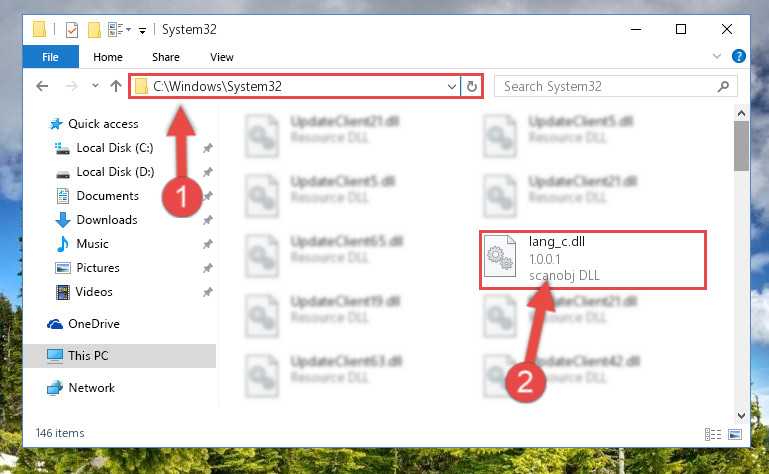The image size is (769, 474).
Task: Click the search magnifier icon
Action: tap(723, 86)
